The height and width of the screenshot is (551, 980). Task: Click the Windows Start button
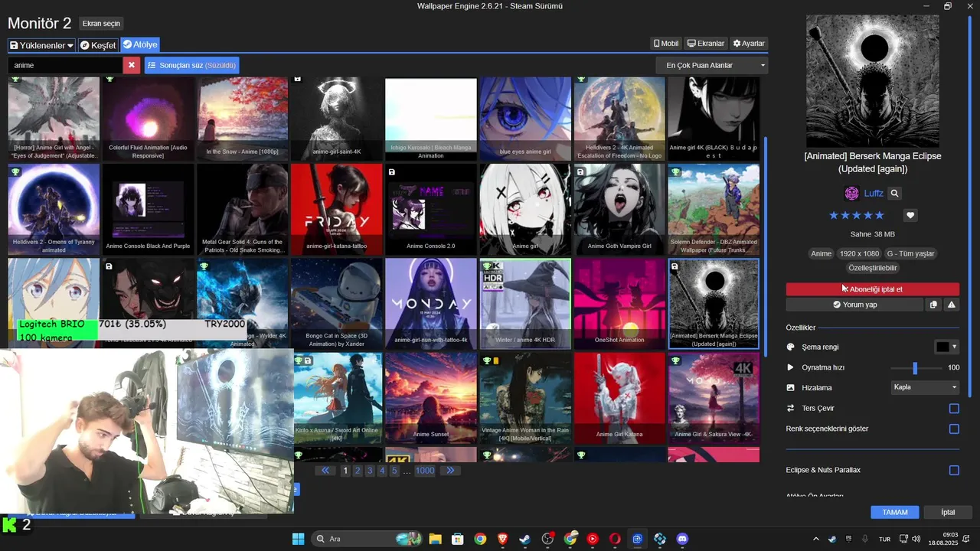(298, 539)
